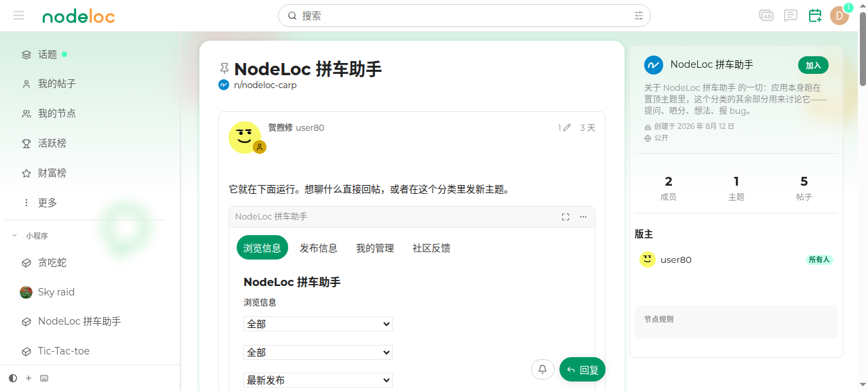Click the 所有人 owner badge

[818, 260]
